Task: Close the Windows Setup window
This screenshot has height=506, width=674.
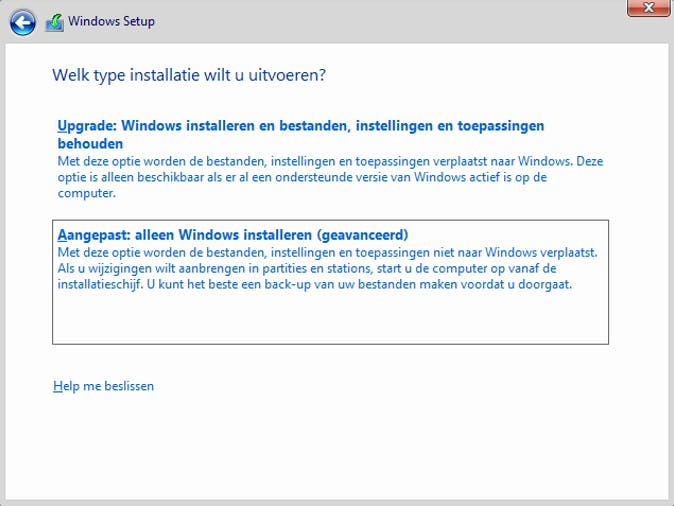Action: (x=648, y=8)
